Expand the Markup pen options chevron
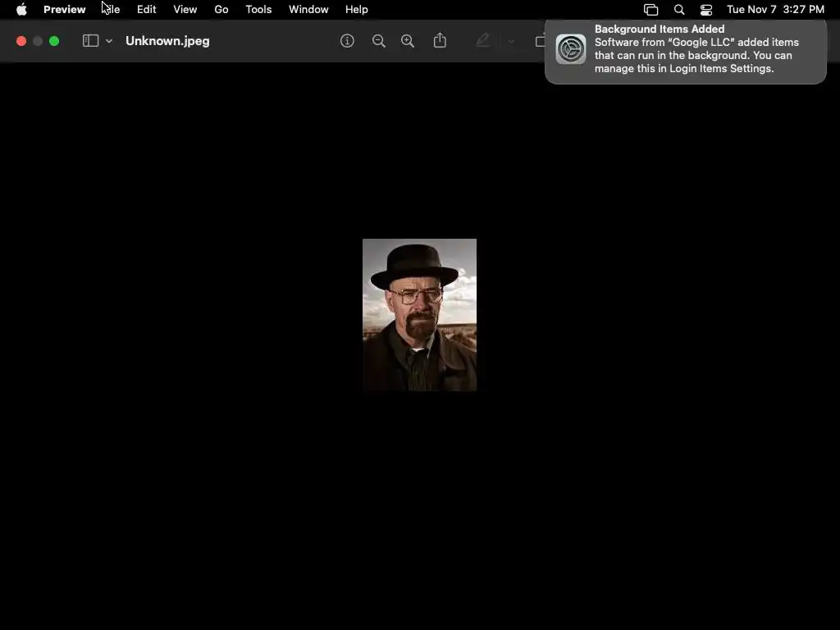 [x=511, y=41]
